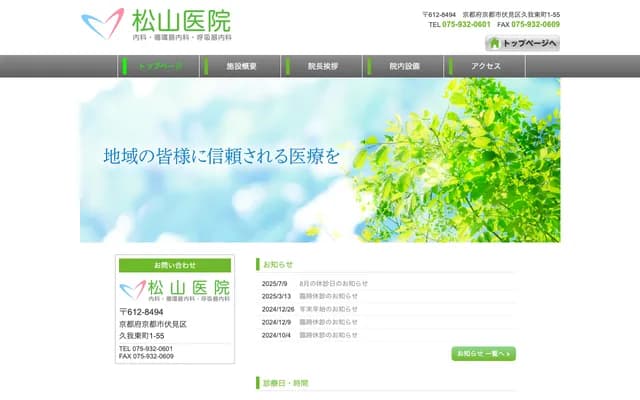Viewport: 640px width, 400px height.
Task: Open the 院内設備 menu item
Action: pos(404,66)
